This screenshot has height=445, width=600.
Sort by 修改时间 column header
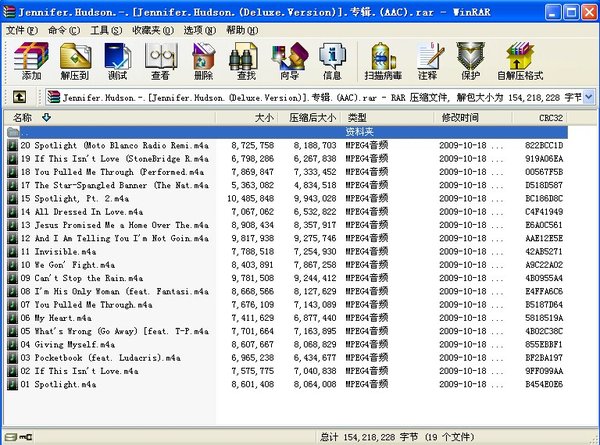point(473,117)
